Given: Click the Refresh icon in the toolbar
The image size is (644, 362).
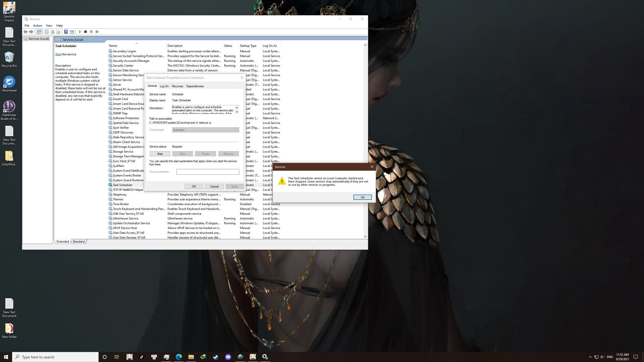Looking at the screenshot, I should pyautogui.click(x=53, y=32).
